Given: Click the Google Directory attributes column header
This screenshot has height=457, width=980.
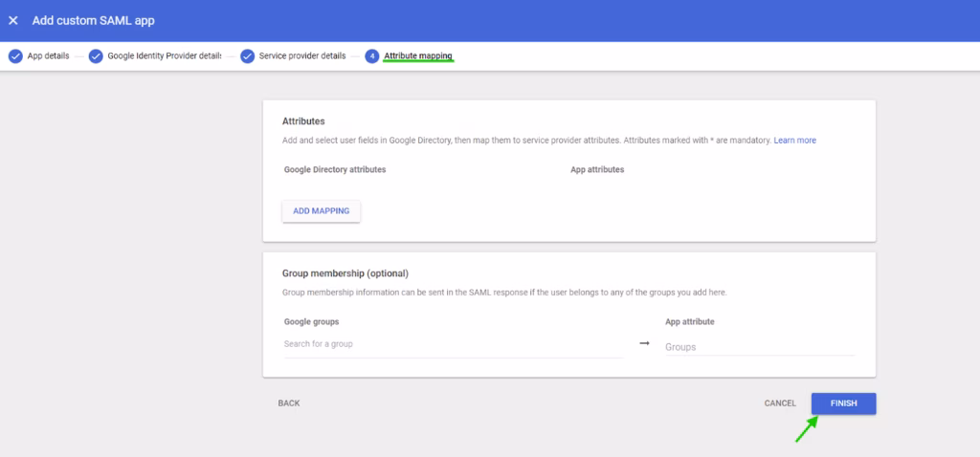Looking at the screenshot, I should 335,169.
